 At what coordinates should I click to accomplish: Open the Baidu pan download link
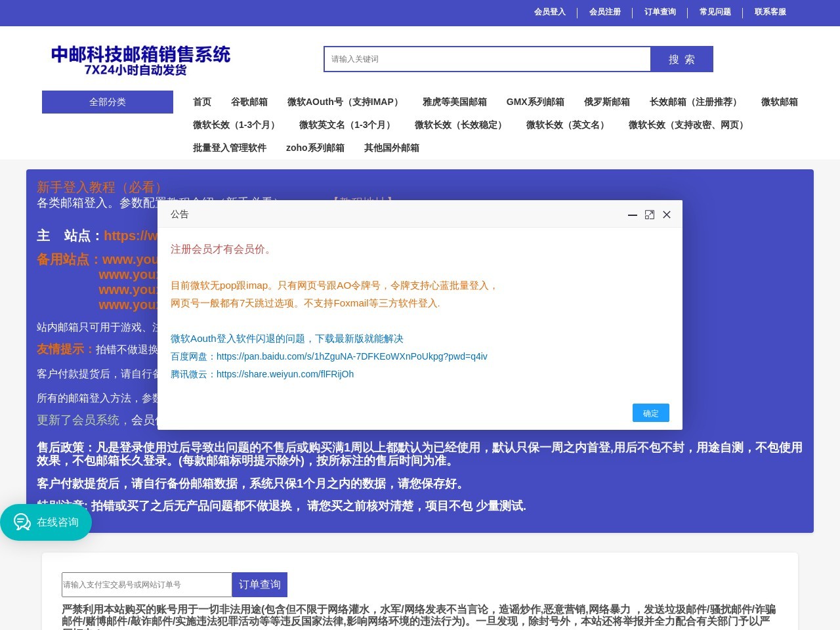pos(352,356)
